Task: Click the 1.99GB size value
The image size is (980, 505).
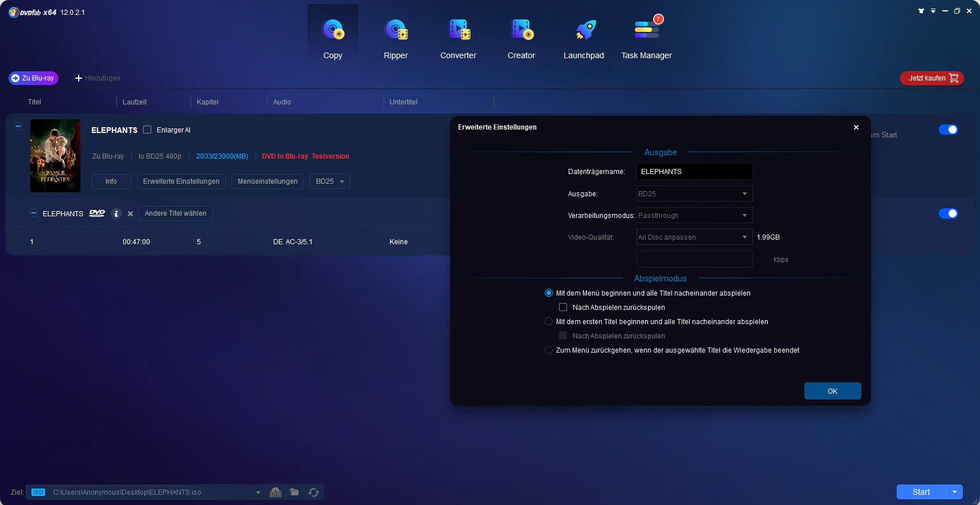Action: 768,237
